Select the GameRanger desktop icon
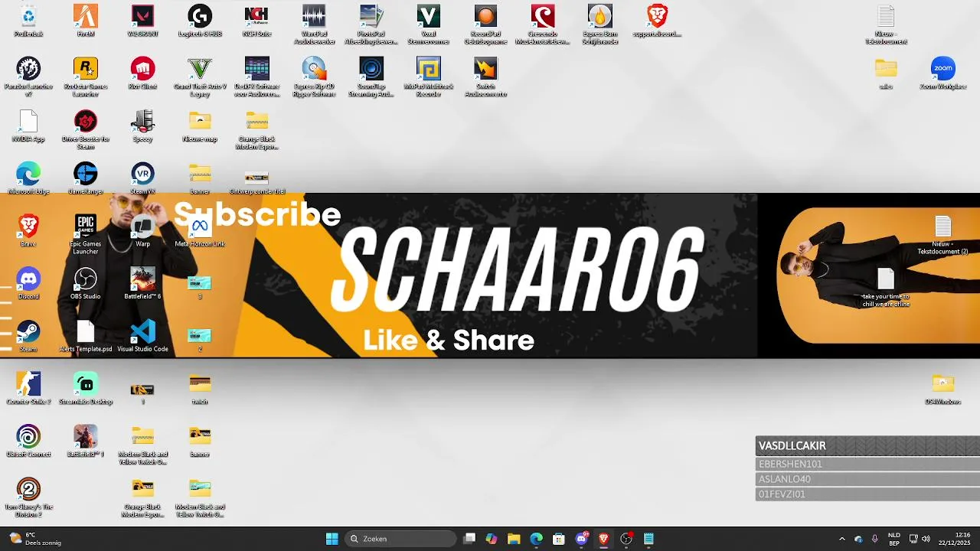The width and height of the screenshot is (980, 551). click(x=86, y=178)
